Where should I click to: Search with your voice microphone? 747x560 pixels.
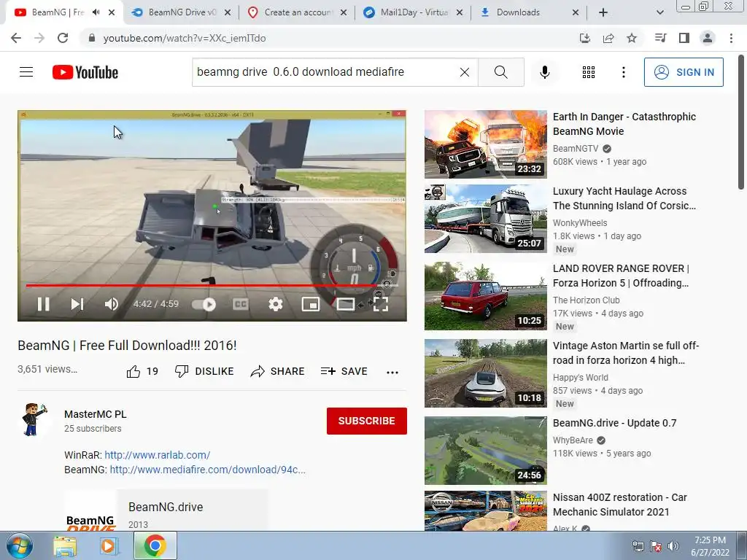[x=544, y=72]
